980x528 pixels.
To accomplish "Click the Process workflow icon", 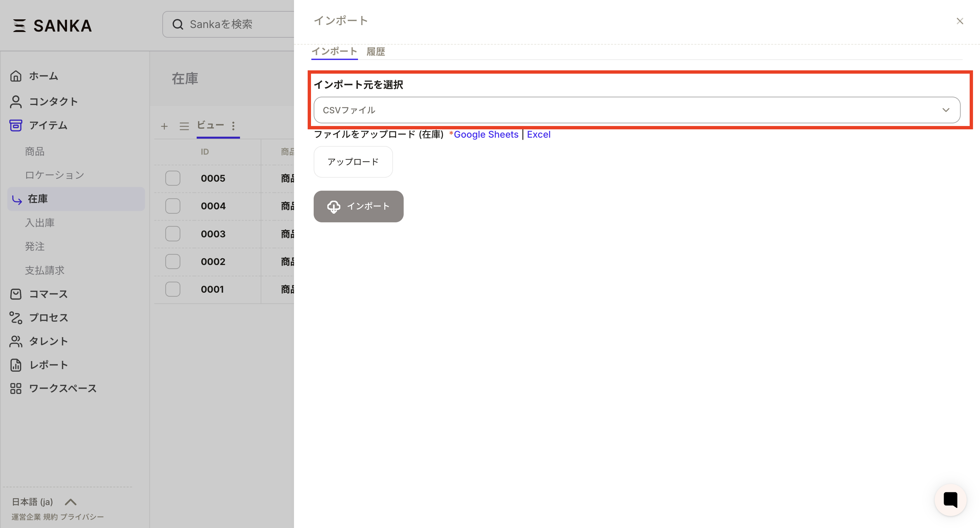I will [16, 318].
